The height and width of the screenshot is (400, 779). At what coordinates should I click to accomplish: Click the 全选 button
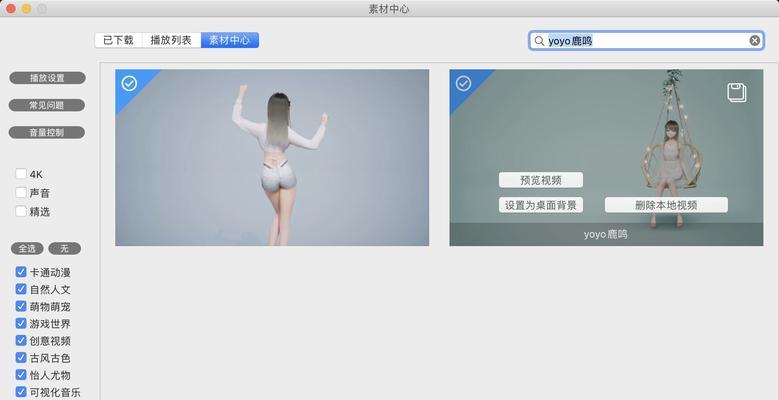27,248
